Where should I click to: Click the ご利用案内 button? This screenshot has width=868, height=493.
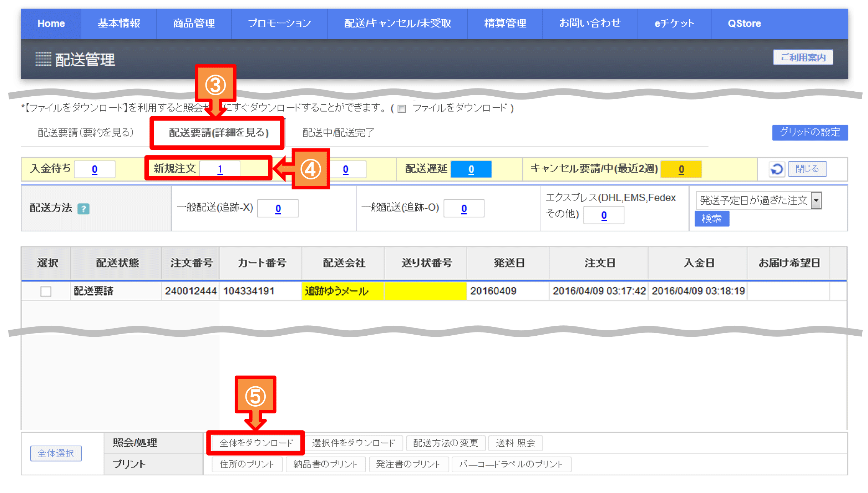coord(803,57)
